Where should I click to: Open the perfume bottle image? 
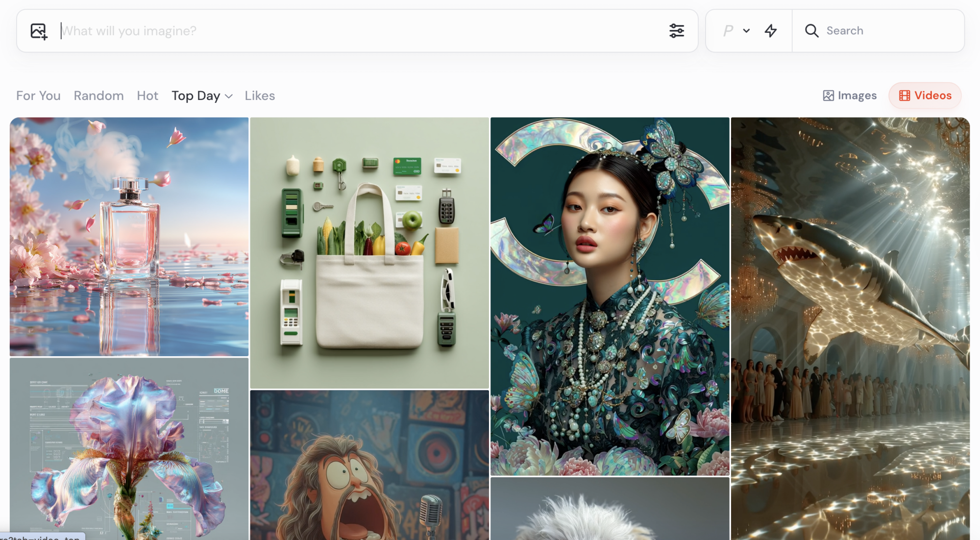pyautogui.click(x=129, y=237)
